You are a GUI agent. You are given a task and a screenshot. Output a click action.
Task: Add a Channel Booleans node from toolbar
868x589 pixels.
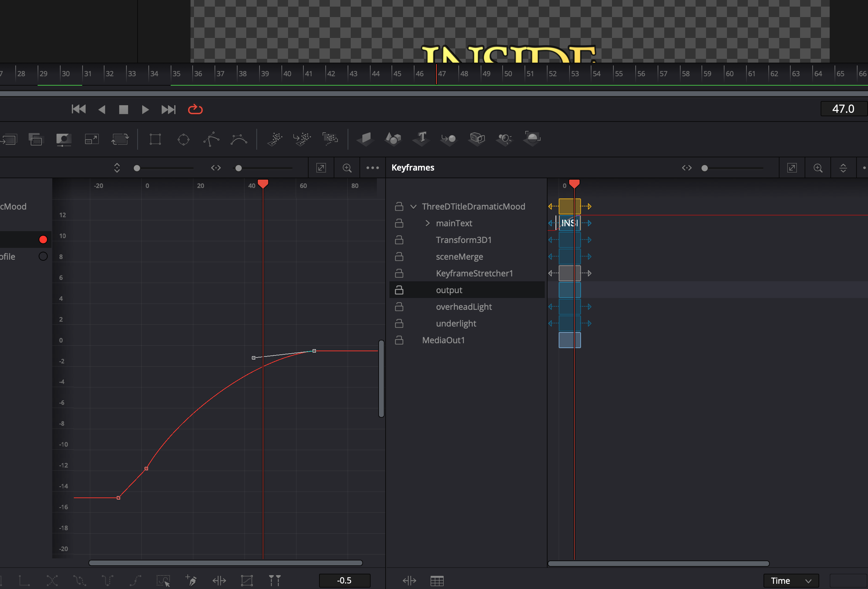(36, 139)
